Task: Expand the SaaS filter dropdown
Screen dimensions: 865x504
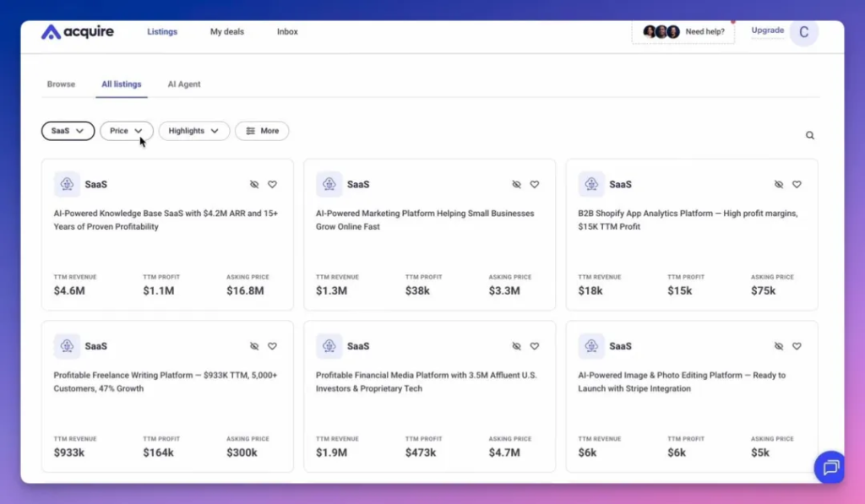Action: (x=68, y=131)
